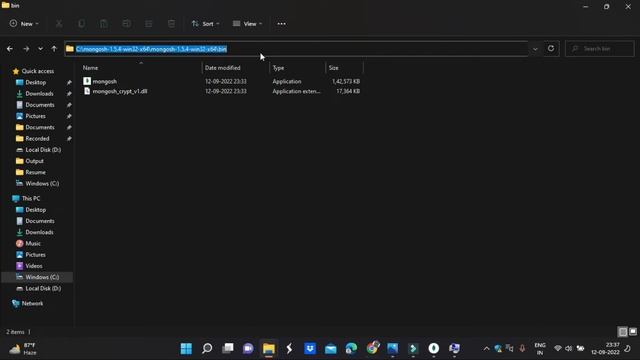Open the Mail app on taskbar
Viewport: 640px width, 360px height.
pyautogui.click(x=331, y=348)
